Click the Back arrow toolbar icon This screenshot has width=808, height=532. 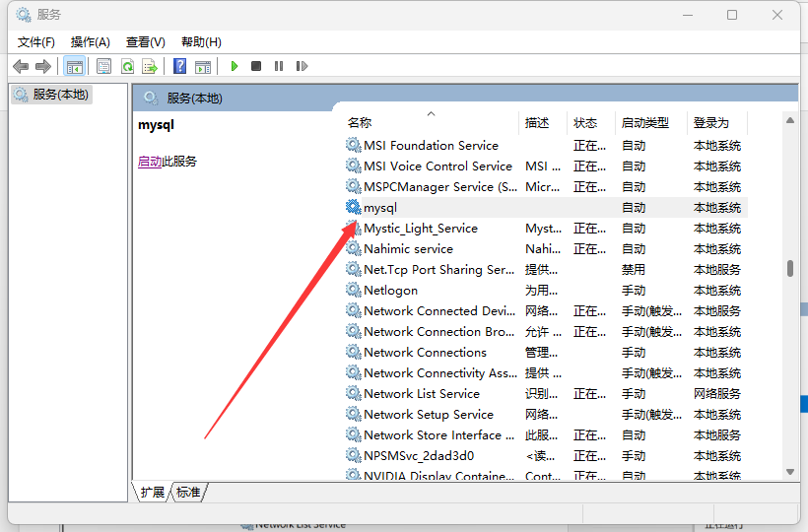tap(21, 66)
